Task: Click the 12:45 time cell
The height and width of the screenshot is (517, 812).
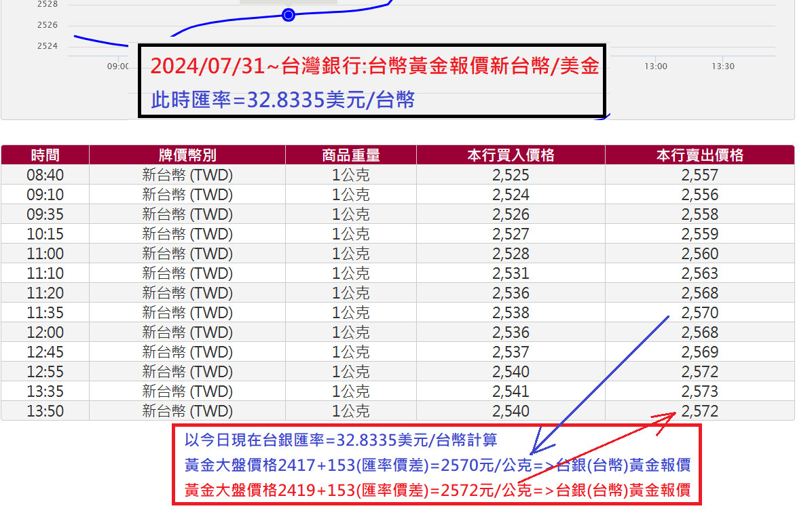Action: pyautogui.click(x=45, y=352)
